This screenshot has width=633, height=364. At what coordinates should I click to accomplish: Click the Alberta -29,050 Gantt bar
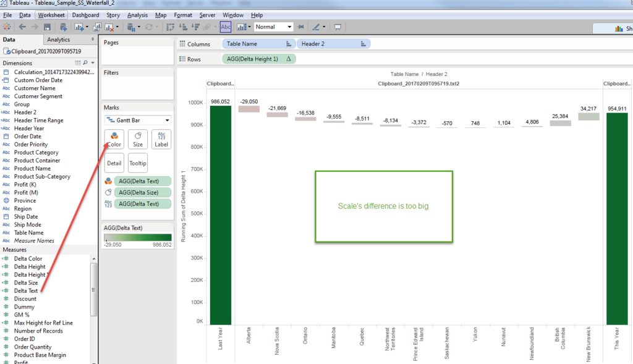249,109
